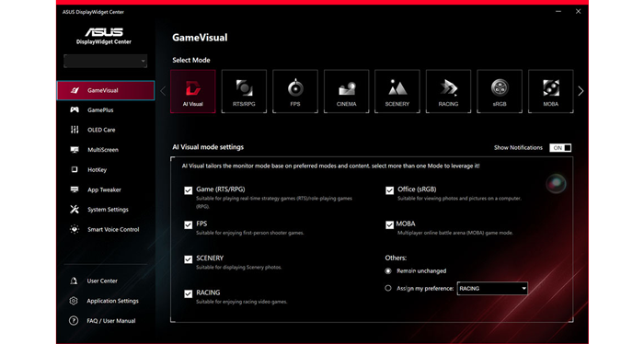Click FPS description about first-person shooter games
The height and width of the screenshot is (344, 644).
pos(249,233)
